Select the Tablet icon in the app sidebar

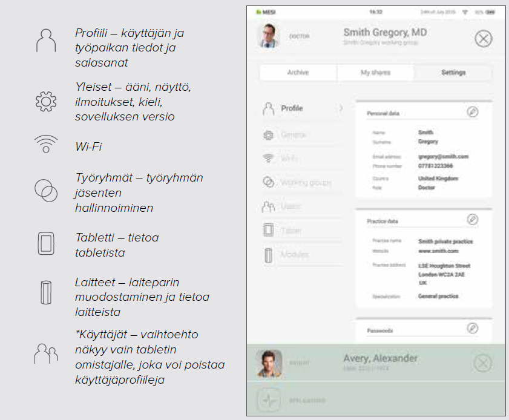(x=268, y=230)
